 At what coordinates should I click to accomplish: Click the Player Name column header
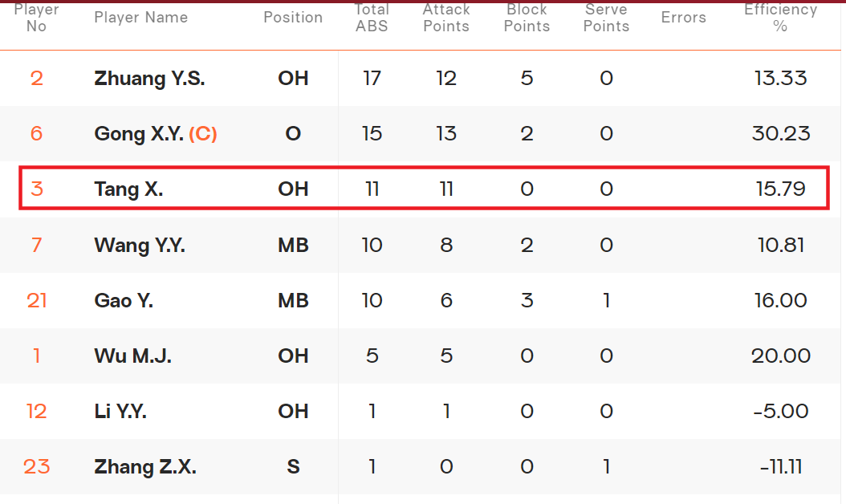pyautogui.click(x=140, y=18)
